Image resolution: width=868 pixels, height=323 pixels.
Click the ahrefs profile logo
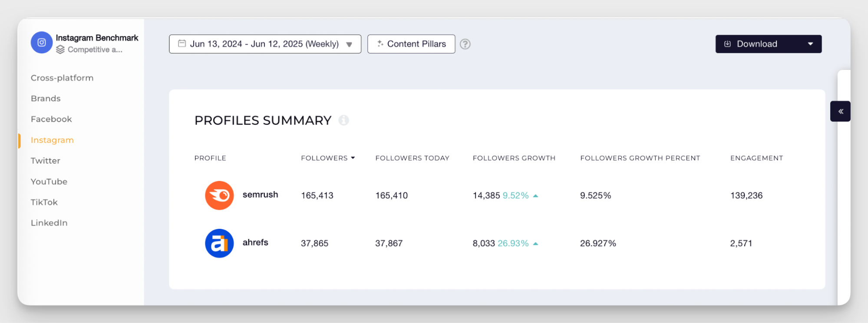pos(219,243)
